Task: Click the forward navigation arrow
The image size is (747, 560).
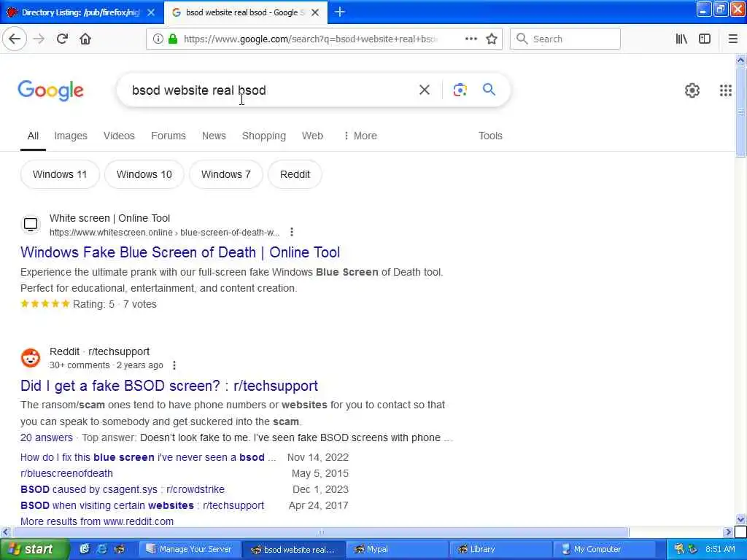Action: point(39,39)
